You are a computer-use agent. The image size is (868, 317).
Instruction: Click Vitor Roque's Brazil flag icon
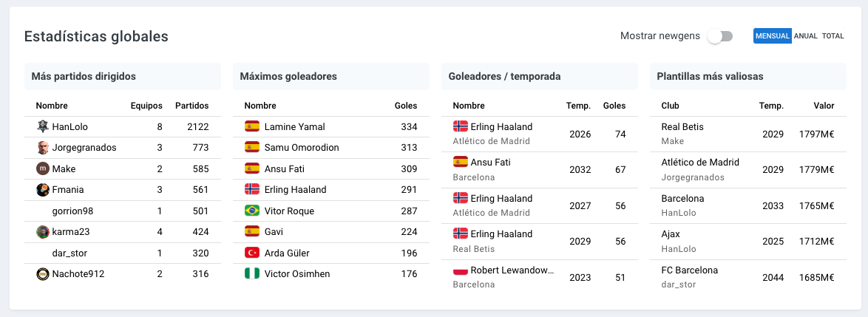[x=252, y=211]
